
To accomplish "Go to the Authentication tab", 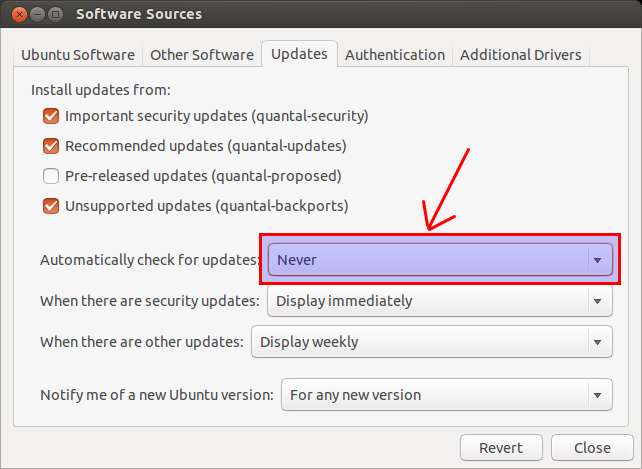I will 395,55.
